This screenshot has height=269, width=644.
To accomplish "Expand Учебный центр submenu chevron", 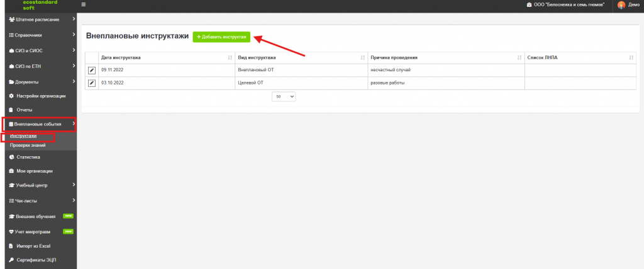I will pyautogui.click(x=73, y=185).
